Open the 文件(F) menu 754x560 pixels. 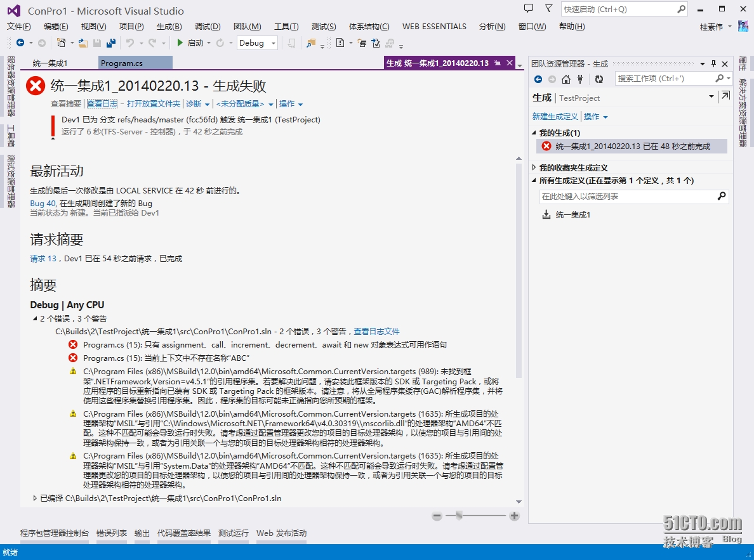(x=19, y=27)
